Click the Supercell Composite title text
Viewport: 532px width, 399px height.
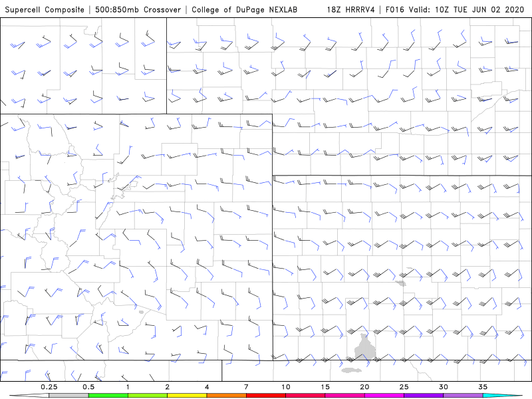click(45, 9)
